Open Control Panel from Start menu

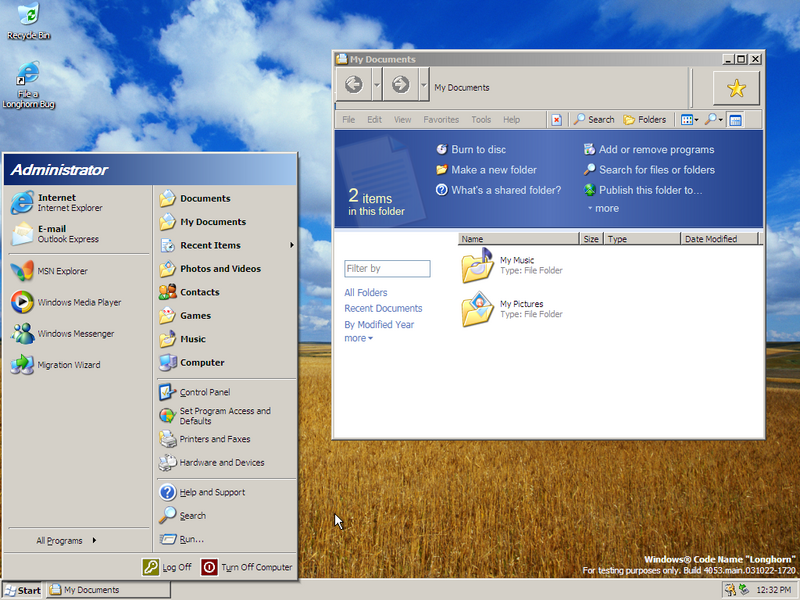[204, 392]
